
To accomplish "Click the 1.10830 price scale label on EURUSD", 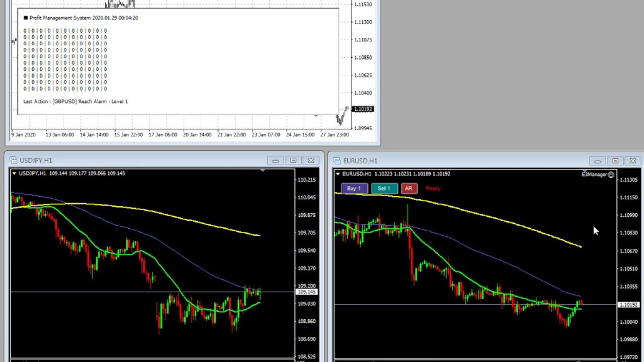I will [628, 233].
